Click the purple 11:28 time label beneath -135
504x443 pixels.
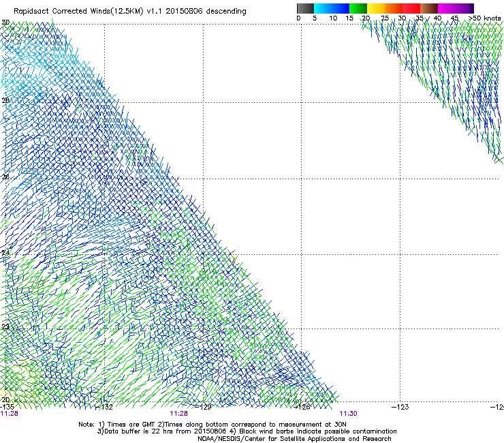10,414
